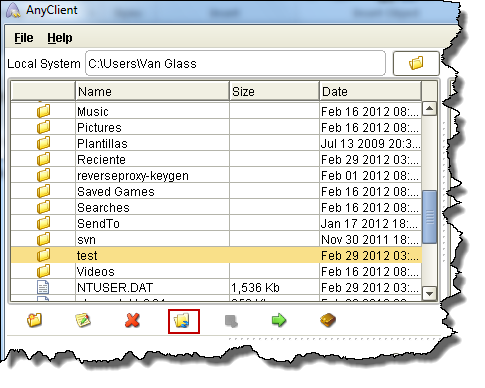Click the gray stop transfer icon
Viewport: 485px width, 388px height.
point(231,321)
